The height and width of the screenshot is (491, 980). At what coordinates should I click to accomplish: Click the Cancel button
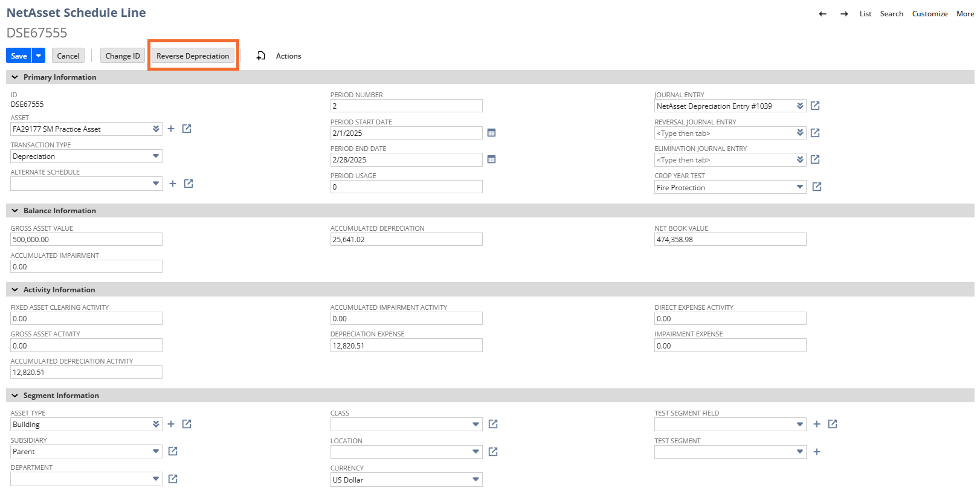point(68,56)
